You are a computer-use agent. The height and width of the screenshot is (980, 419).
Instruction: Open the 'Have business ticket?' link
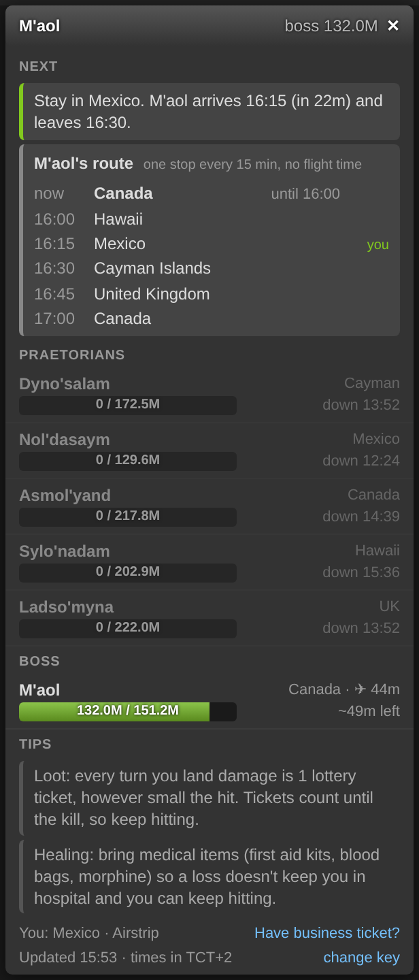[327, 932]
